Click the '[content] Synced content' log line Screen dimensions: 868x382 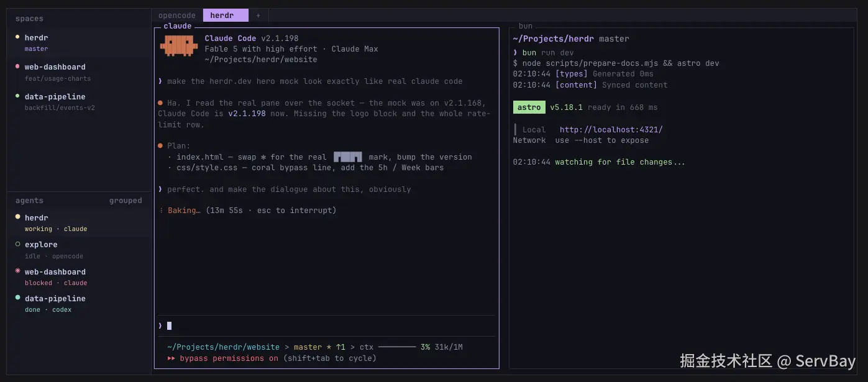pos(590,85)
